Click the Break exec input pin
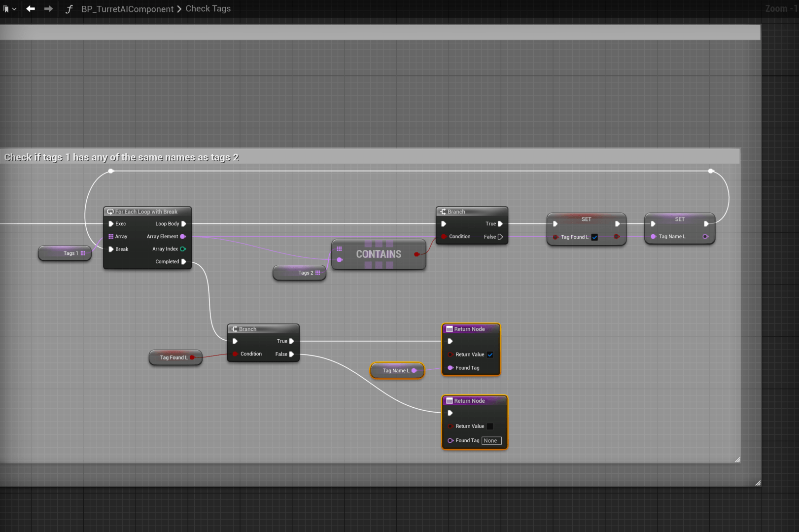 [x=111, y=249]
